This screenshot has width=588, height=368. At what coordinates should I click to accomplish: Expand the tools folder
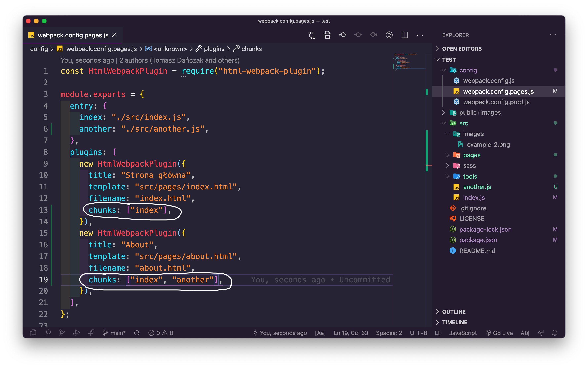(499, 176)
